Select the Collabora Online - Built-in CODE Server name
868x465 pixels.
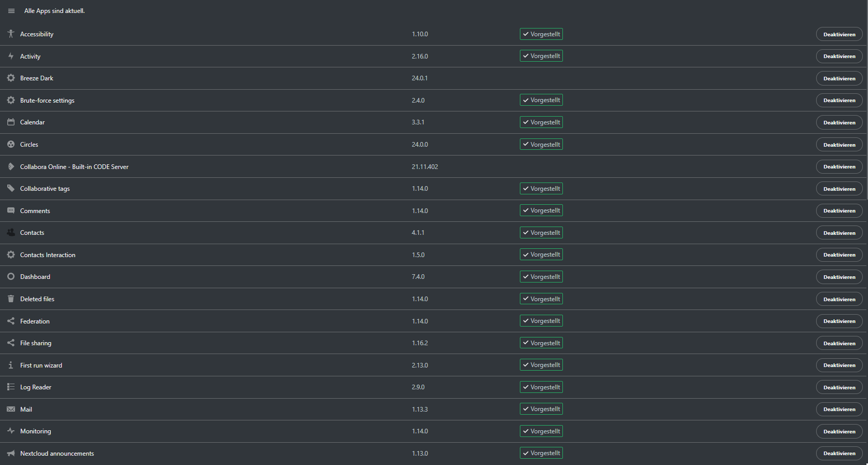74,167
